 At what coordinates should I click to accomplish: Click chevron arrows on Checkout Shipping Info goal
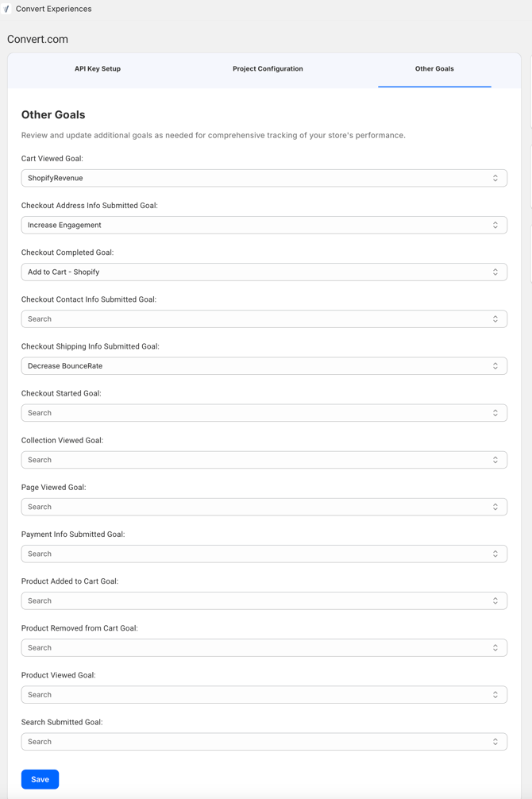tap(495, 366)
